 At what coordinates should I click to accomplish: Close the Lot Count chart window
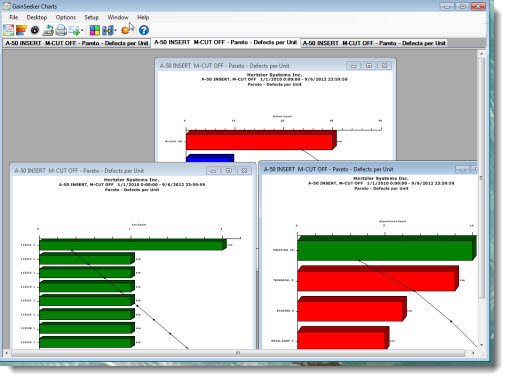(x=244, y=171)
